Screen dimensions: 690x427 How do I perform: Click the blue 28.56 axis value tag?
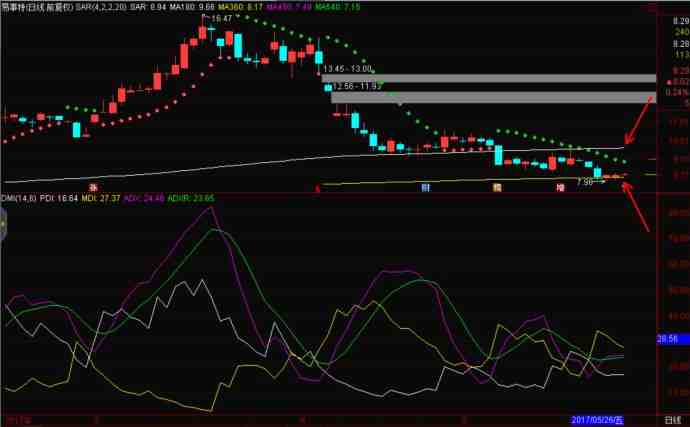(673, 339)
